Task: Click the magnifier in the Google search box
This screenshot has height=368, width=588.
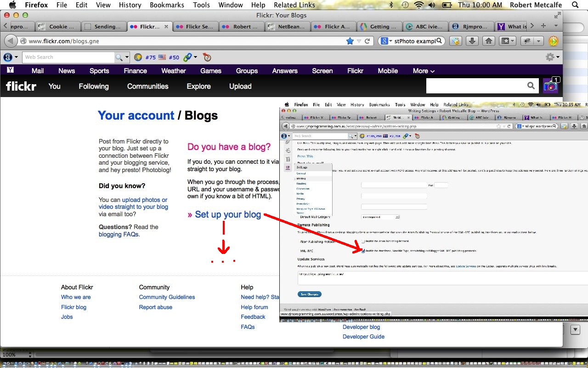Action: coord(440,41)
